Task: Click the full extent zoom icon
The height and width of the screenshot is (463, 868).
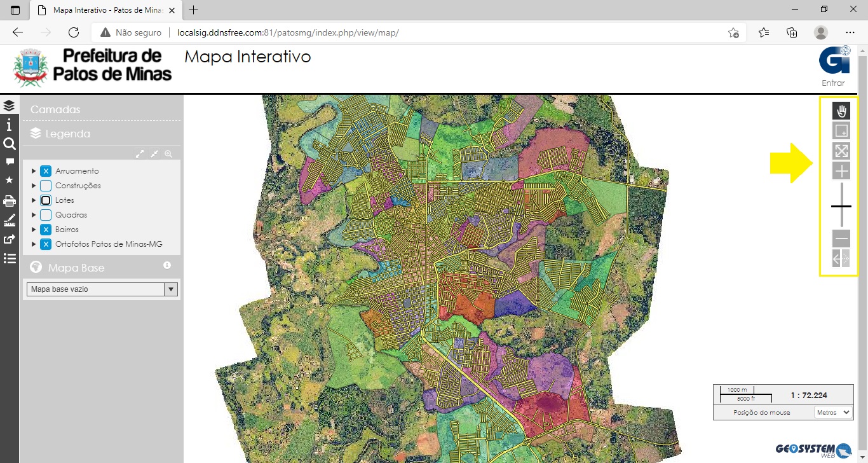Action: click(841, 151)
